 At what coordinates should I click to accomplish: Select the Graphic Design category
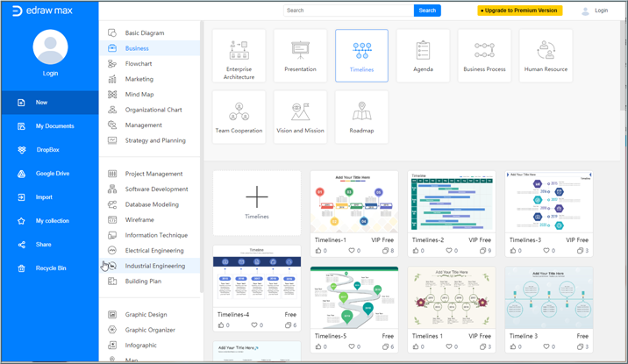(x=149, y=314)
